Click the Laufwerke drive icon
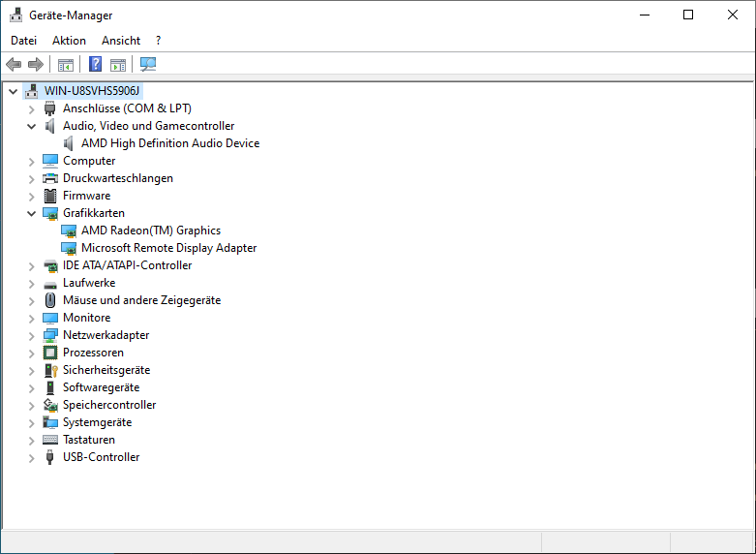The width and height of the screenshot is (756, 554). coord(50,284)
